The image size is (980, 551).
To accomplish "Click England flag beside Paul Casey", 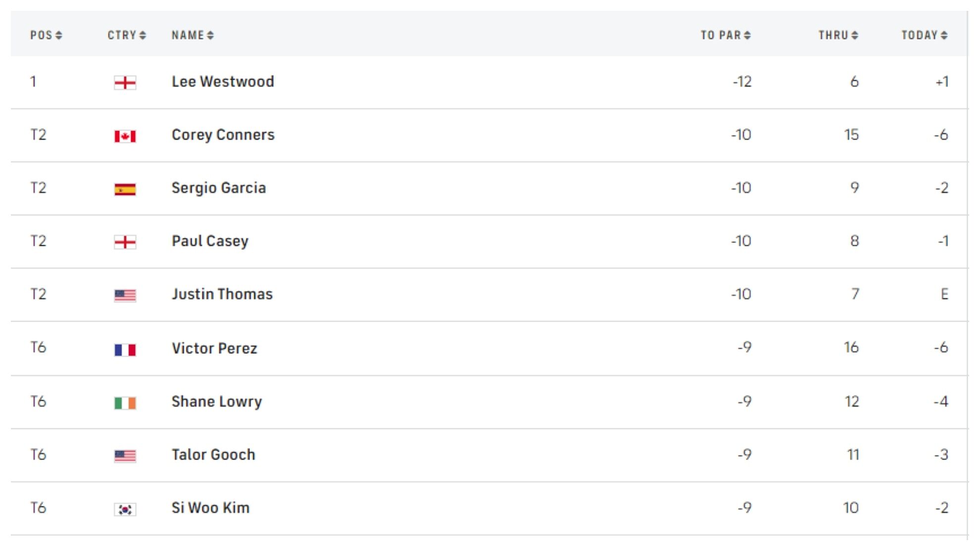I will point(125,242).
